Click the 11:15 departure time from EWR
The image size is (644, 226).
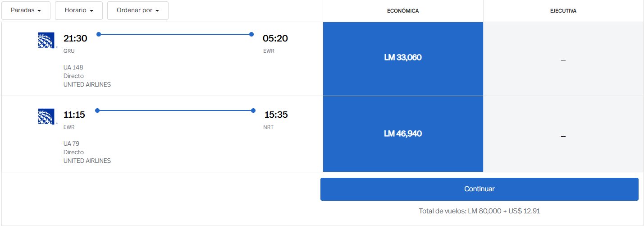[74, 115]
